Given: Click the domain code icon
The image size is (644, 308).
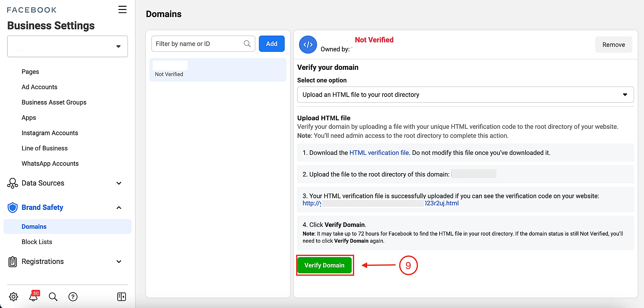Looking at the screenshot, I should click(308, 45).
